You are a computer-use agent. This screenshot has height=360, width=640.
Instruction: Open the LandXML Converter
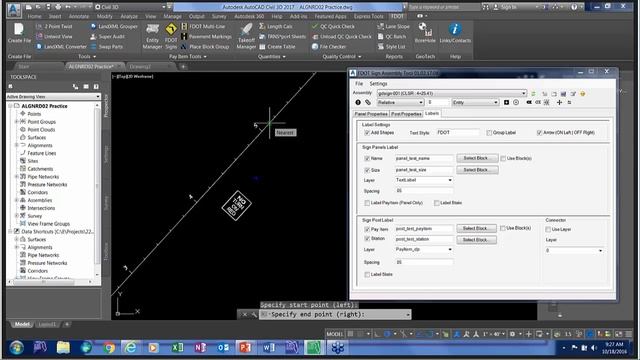62,47
